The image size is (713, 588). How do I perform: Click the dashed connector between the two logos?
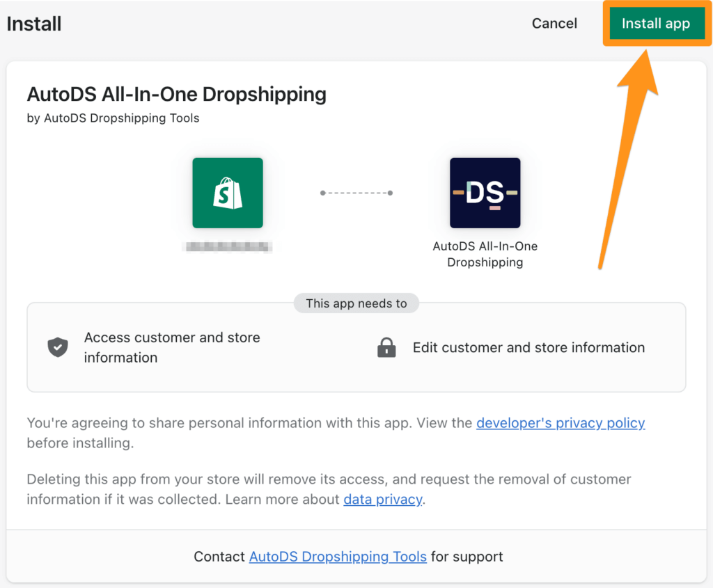click(356, 193)
